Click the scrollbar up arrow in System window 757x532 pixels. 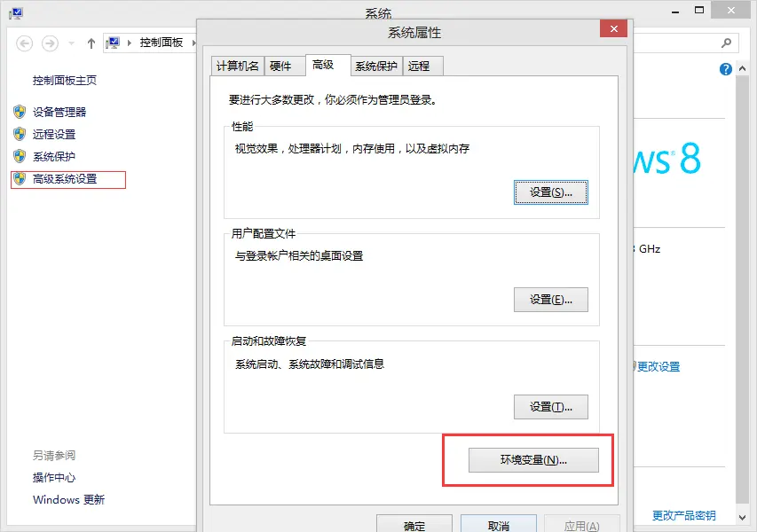coord(743,69)
